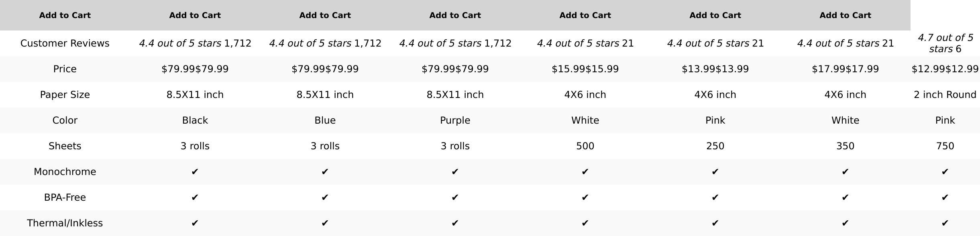
Task: Select the BPA-Free checkmark under 250 sheets
Action: (x=715, y=197)
